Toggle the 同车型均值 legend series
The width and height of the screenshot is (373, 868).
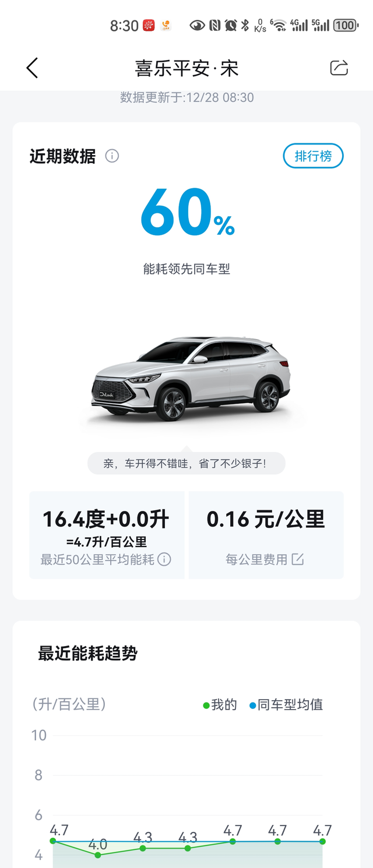[x=286, y=705]
